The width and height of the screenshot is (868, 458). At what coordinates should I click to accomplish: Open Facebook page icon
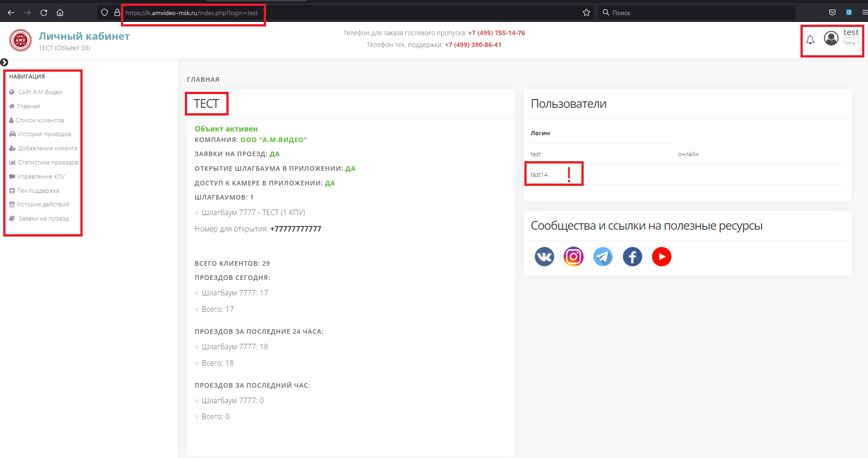coord(633,257)
